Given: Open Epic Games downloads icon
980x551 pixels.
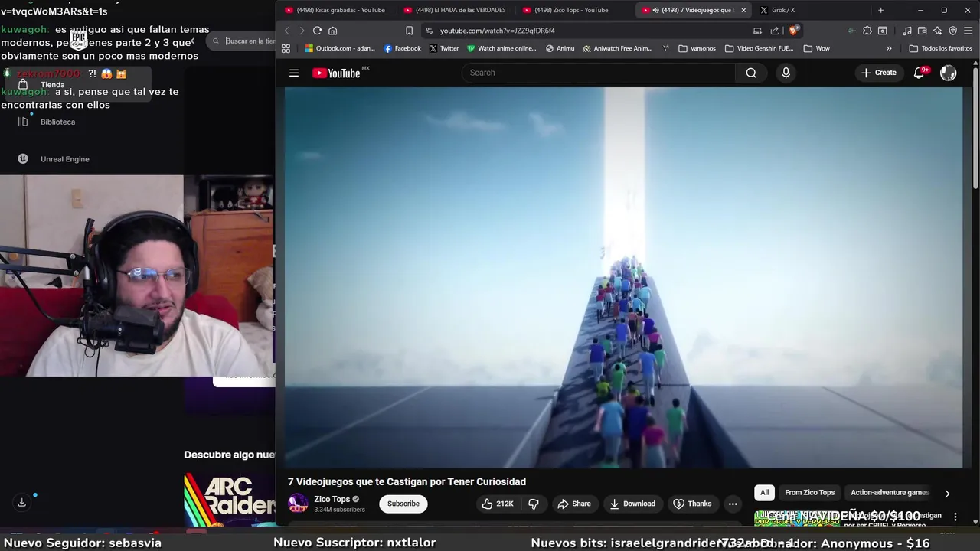Looking at the screenshot, I should tap(21, 502).
